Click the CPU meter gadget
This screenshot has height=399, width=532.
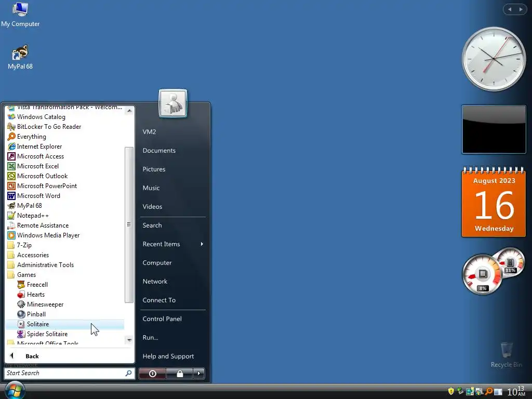[x=482, y=274]
